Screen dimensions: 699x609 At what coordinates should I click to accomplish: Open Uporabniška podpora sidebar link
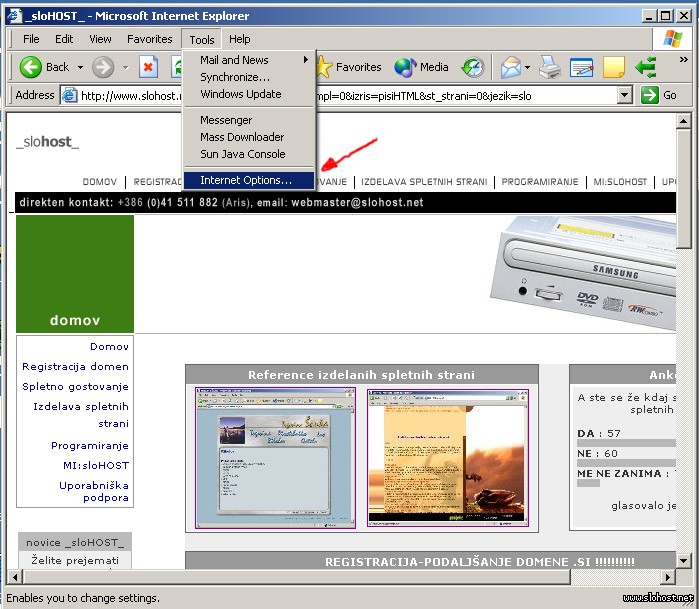(94, 491)
